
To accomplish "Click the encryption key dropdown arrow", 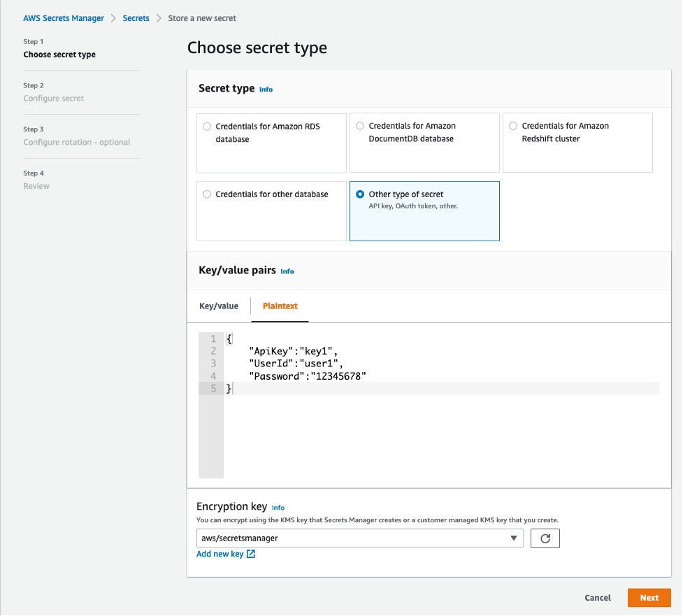I will tap(515, 538).
